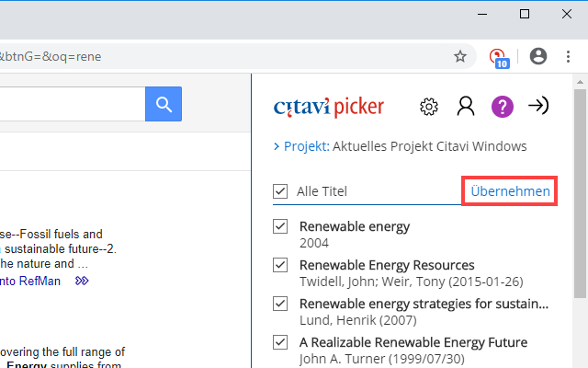This screenshot has width=588, height=368.
Task: Open Citavi Picker settings gear
Action: [x=429, y=107]
